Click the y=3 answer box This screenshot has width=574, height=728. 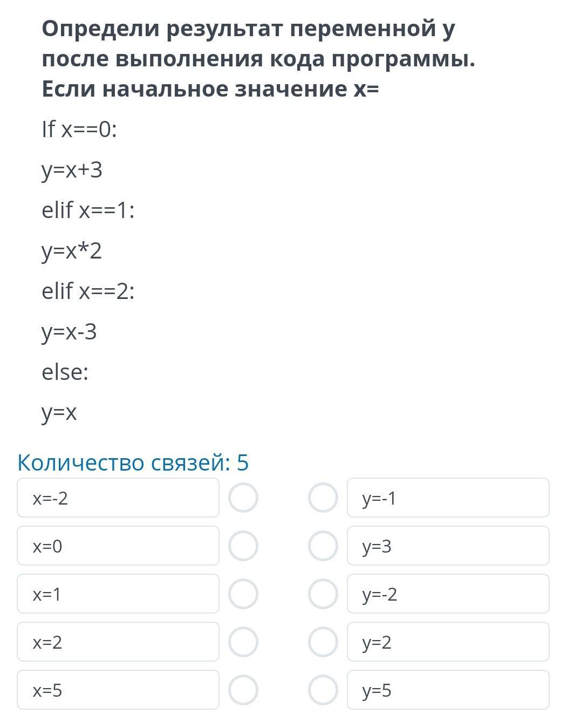point(448,546)
